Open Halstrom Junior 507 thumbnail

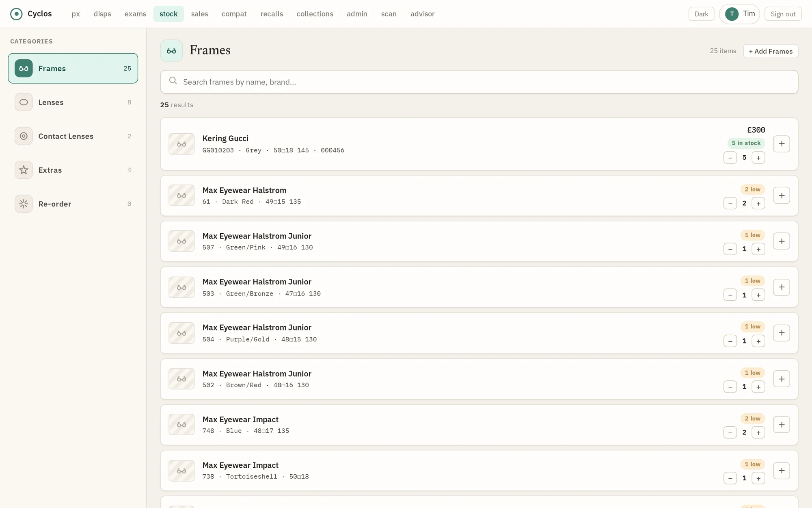coord(181,241)
